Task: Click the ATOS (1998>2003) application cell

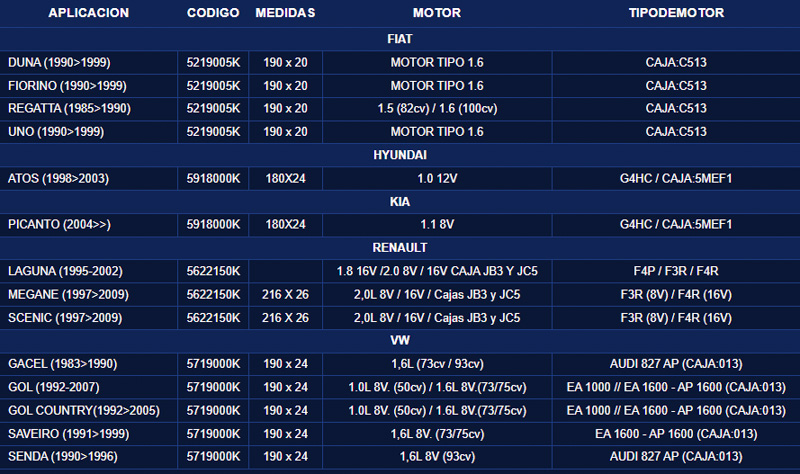Action: click(58, 178)
